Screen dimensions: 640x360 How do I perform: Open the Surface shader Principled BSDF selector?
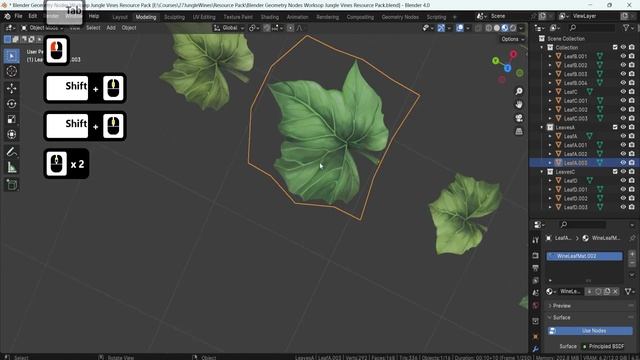[606, 347]
